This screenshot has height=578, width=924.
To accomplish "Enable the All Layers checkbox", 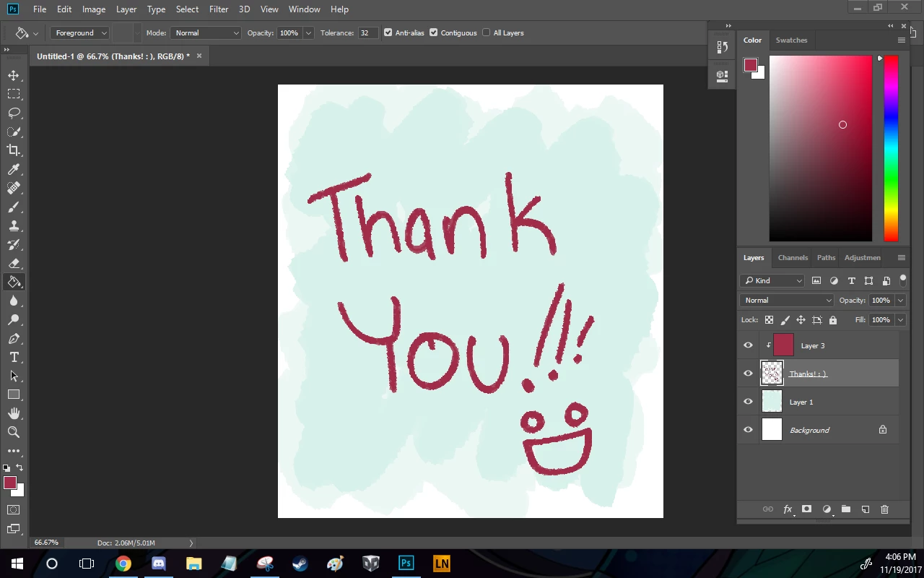I will coord(487,33).
